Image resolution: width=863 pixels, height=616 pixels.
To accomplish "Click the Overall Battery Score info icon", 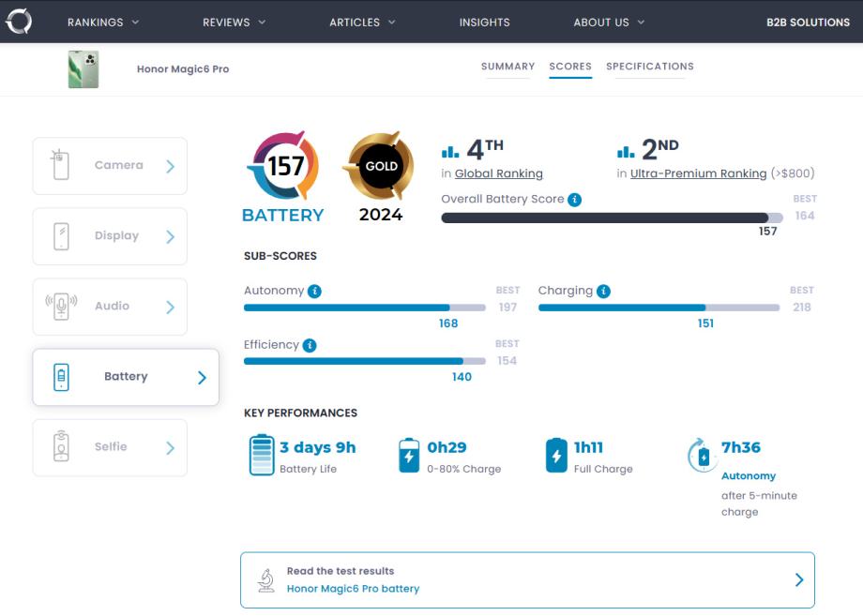I will pos(575,199).
